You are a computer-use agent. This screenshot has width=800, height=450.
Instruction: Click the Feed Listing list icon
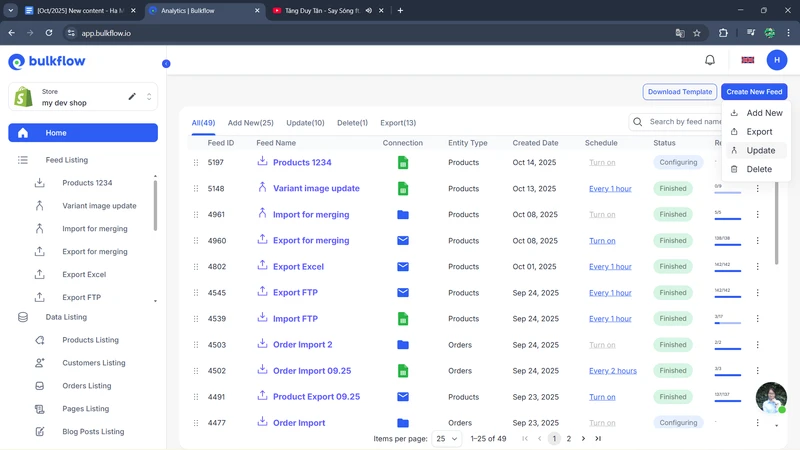coord(23,160)
